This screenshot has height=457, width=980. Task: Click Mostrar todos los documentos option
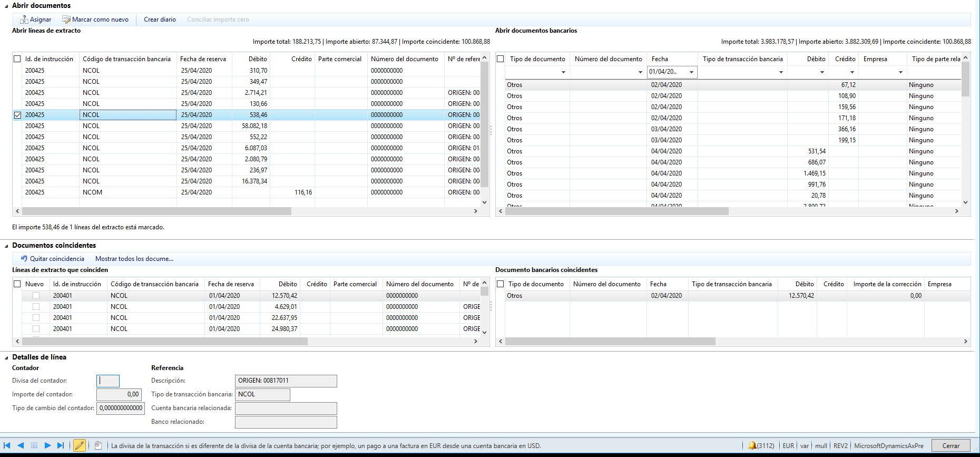[134, 259]
